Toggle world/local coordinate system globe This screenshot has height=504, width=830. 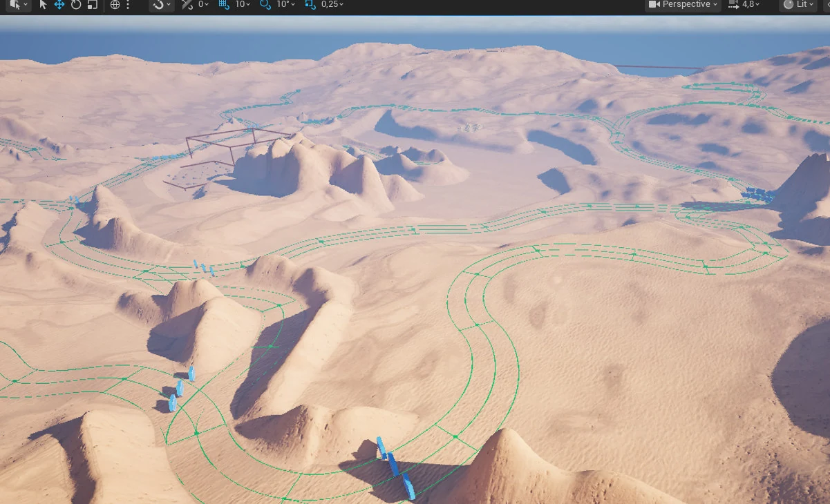coord(115,5)
